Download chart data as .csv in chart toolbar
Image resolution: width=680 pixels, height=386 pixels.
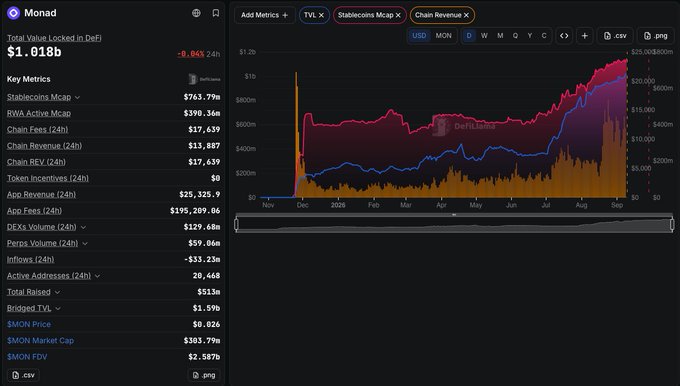615,36
